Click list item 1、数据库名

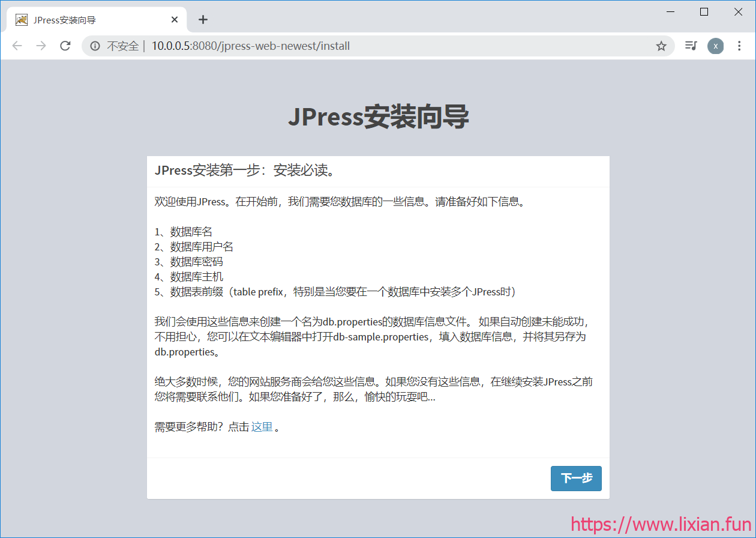[184, 232]
